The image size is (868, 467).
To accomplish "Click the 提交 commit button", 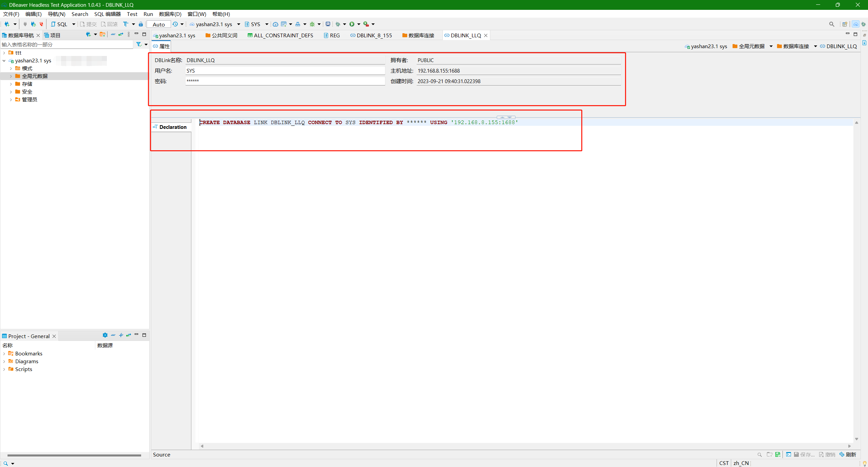I will [88, 24].
